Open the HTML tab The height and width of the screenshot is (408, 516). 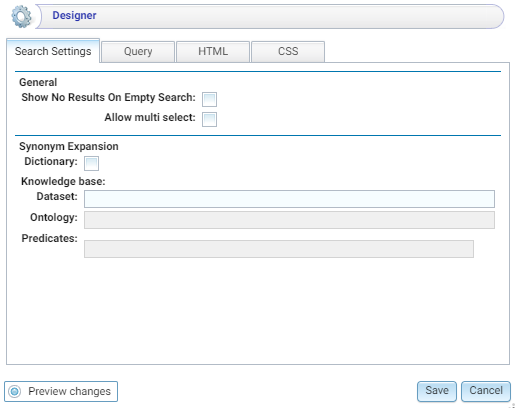tap(213, 52)
